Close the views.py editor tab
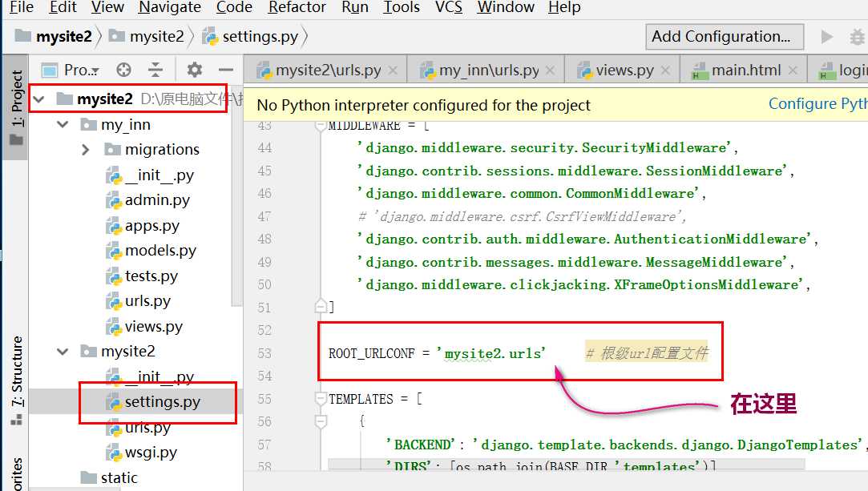The image size is (868, 491). click(x=666, y=70)
